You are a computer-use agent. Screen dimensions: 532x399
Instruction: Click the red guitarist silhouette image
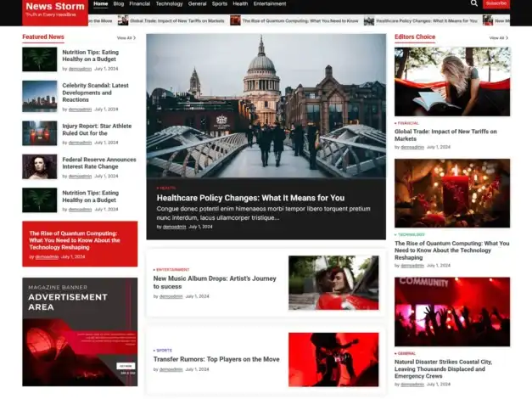pos(333,359)
